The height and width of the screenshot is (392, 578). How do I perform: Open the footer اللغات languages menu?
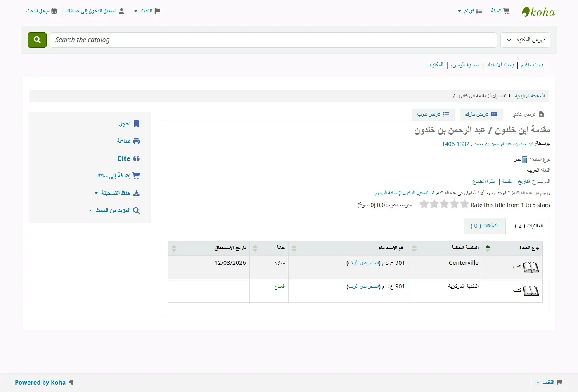coord(549,383)
